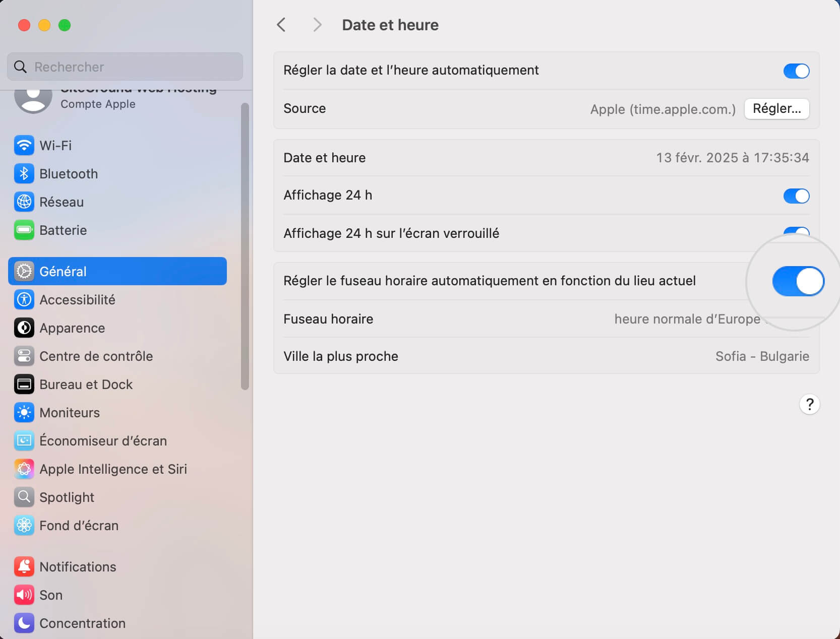Image resolution: width=840 pixels, height=639 pixels.
Task: Click the Régler… source button
Action: tap(777, 109)
